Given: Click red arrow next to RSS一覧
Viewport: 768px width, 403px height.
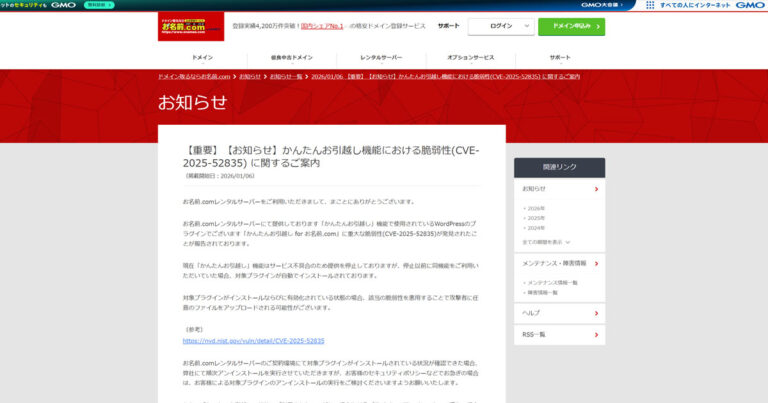Looking at the screenshot, I should (x=596, y=334).
